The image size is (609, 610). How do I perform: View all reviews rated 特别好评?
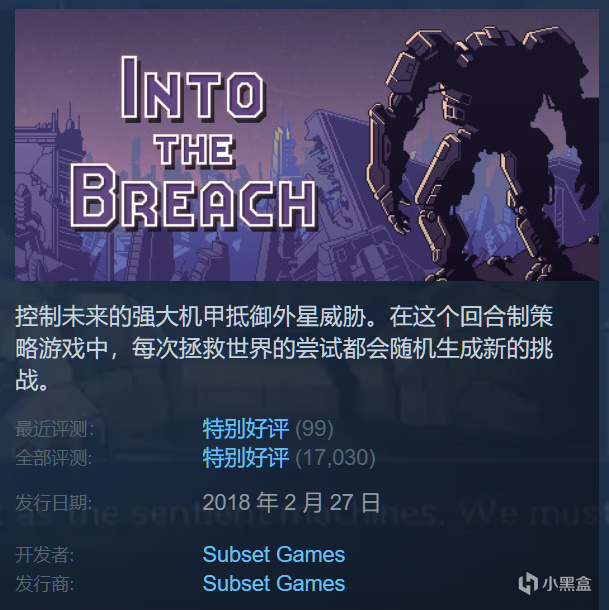click(246, 458)
